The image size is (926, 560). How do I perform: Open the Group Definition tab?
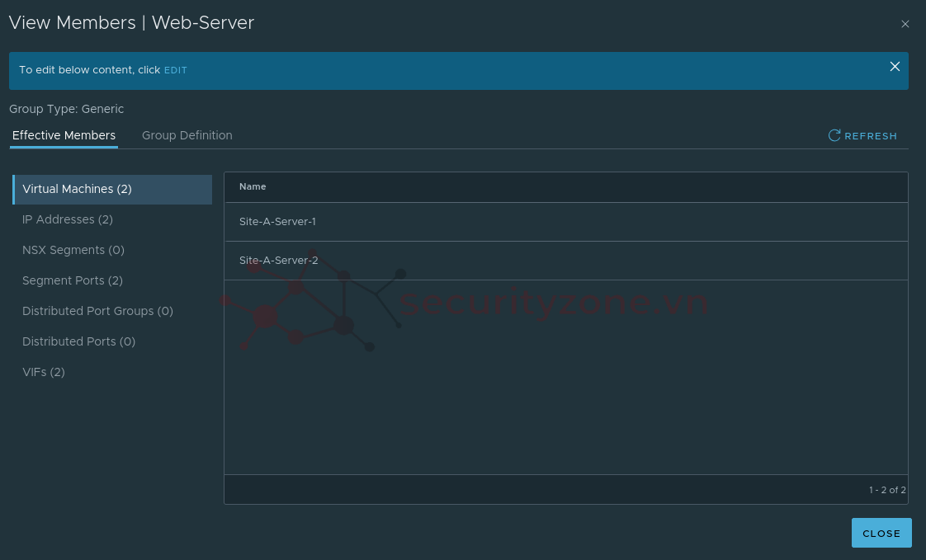[x=187, y=135]
